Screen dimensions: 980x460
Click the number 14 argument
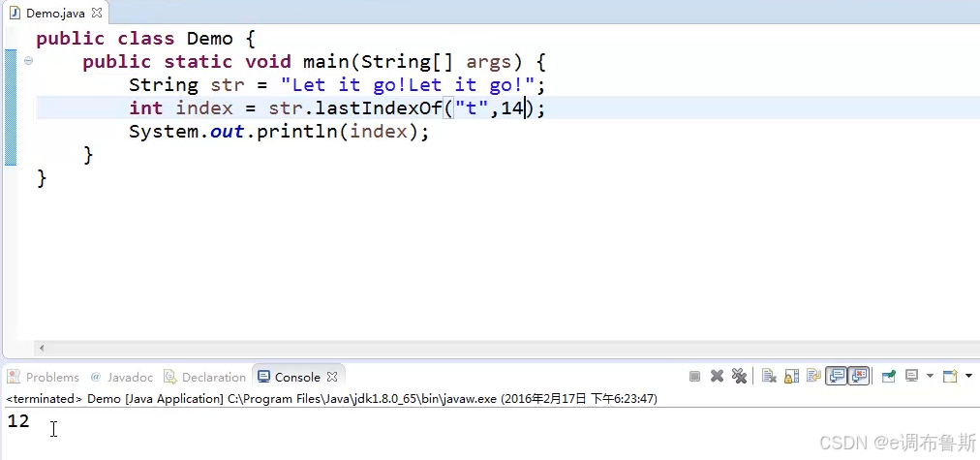(x=512, y=108)
